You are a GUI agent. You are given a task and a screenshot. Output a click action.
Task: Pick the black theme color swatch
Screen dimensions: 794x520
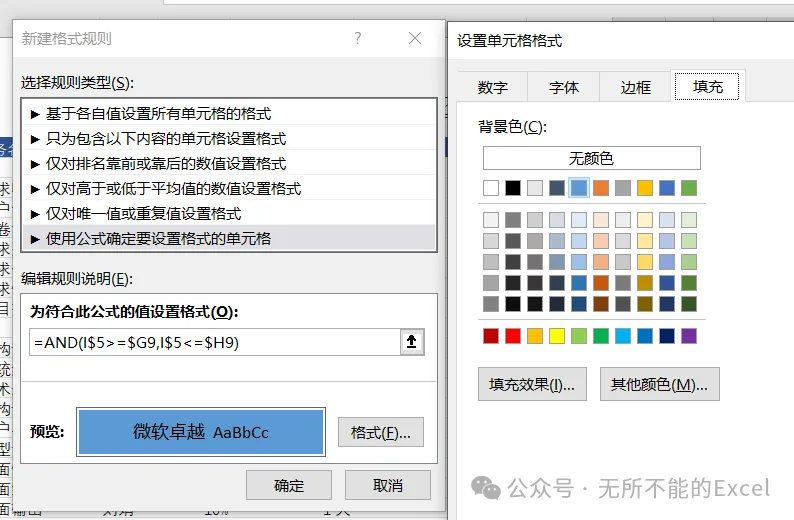(512, 188)
